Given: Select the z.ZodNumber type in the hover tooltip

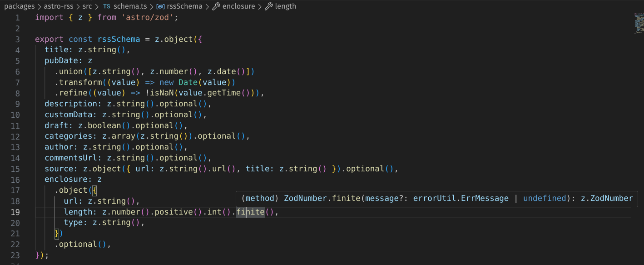Looking at the screenshot, I should click(607, 198).
